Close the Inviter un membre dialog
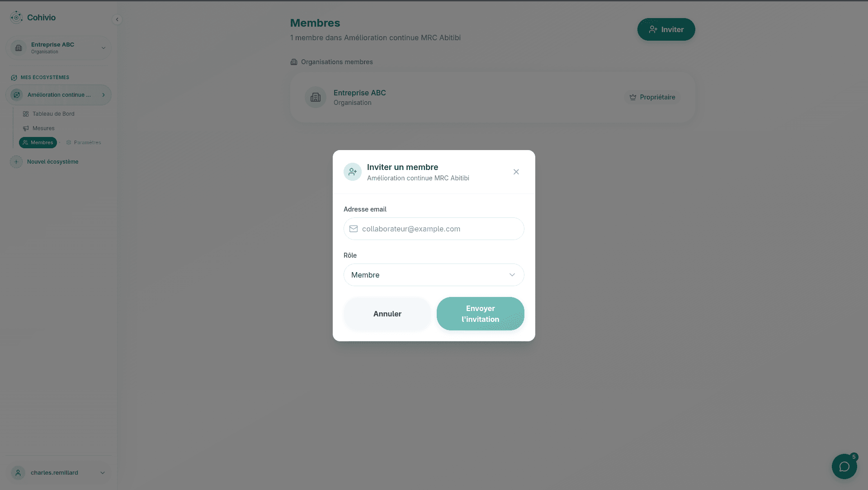Image resolution: width=868 pixels, height=490 pixels. (516, 172)
